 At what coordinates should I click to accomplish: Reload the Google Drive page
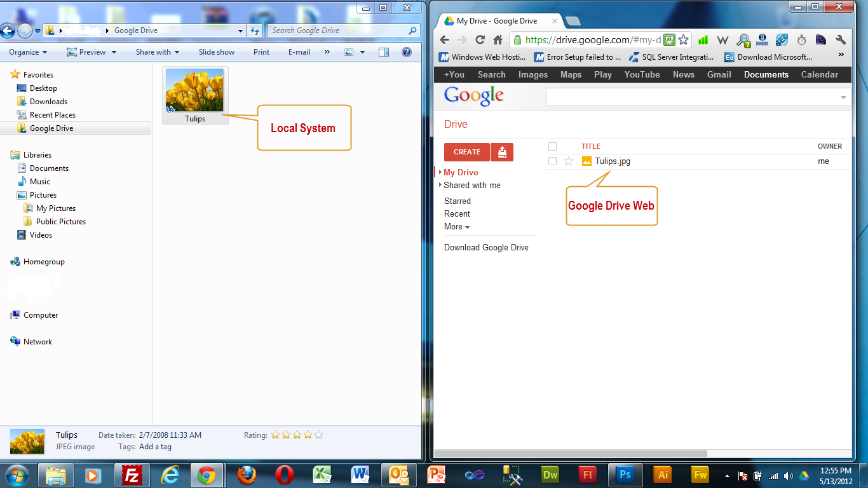point(480,40)
